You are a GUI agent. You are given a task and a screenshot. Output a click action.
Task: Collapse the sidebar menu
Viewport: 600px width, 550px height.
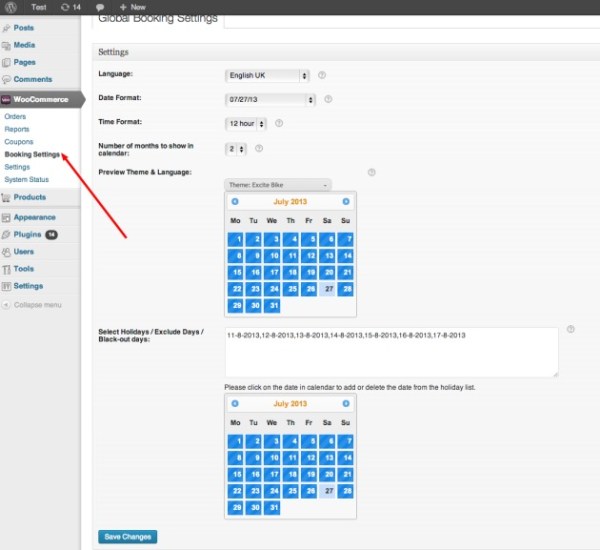(37, 305)
